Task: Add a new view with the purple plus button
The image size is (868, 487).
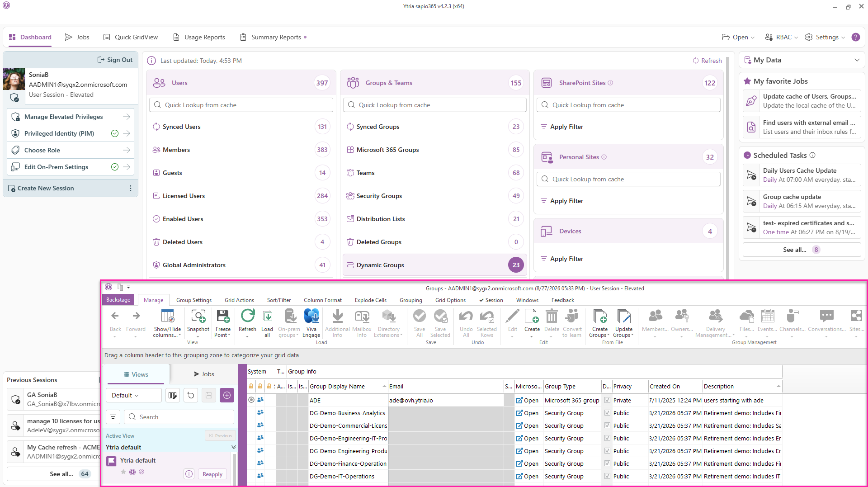Action: 227,395
